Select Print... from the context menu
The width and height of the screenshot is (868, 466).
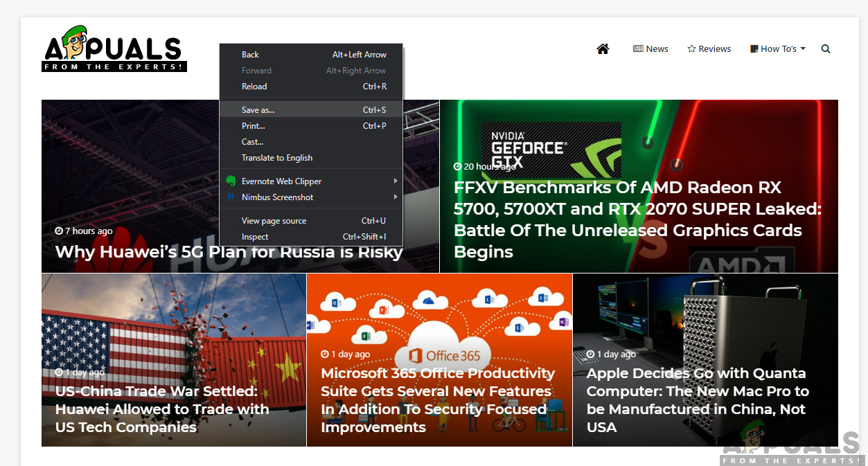254,126
